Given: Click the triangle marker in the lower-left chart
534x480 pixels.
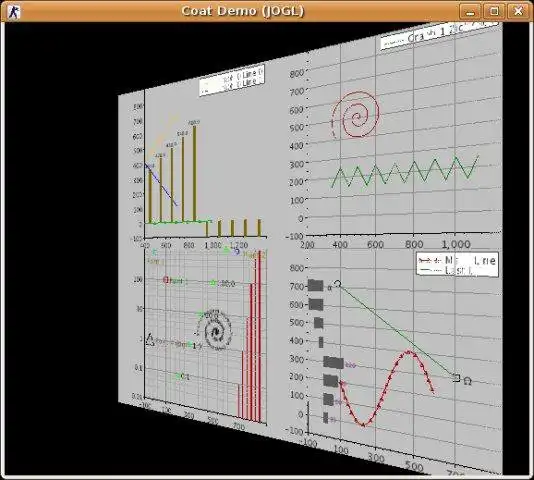Looking at the screenshot, I should pyautogui.click(x=150, y=340).
